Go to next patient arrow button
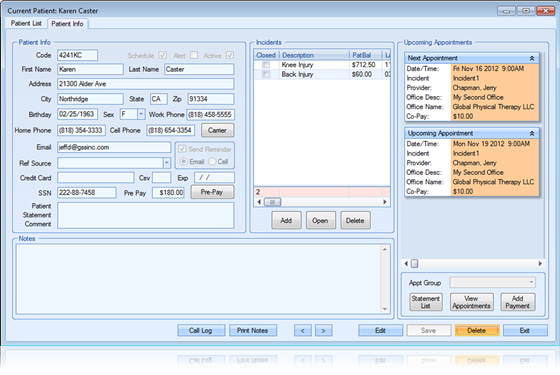Image resolution: width=560 pixels, height=375 pixels. (x=324, y=330)
